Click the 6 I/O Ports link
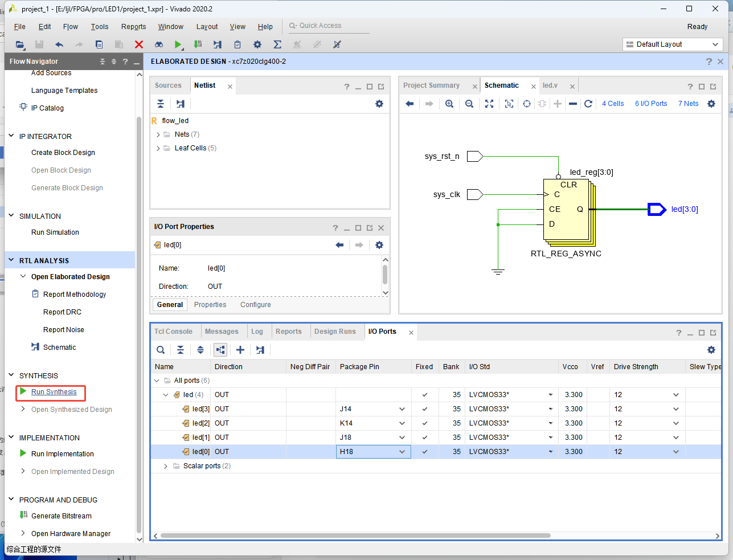Viewport: 733px width, 560px height. click(651, 104)
